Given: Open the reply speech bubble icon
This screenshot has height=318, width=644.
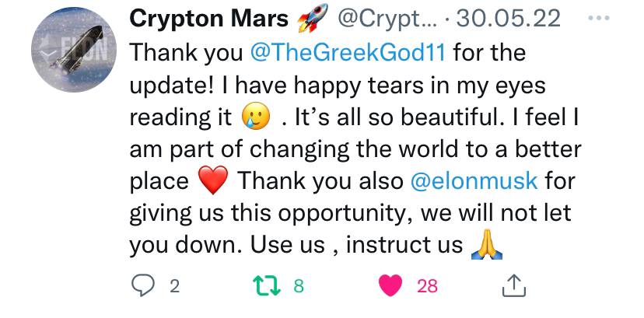Looking at the screenshot, I should click(143, 285).
